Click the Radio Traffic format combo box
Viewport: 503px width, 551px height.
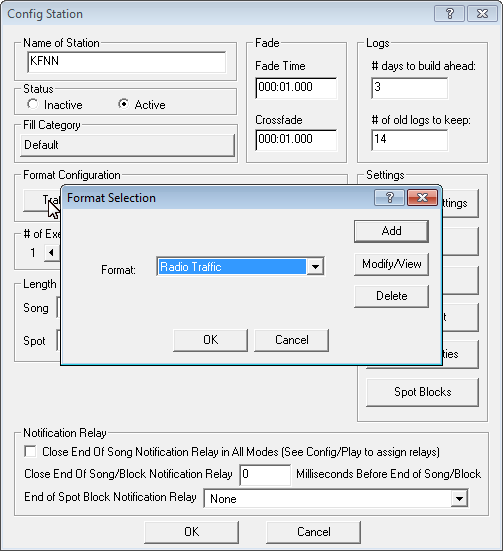pyautogui.click(x=240, y=267)
